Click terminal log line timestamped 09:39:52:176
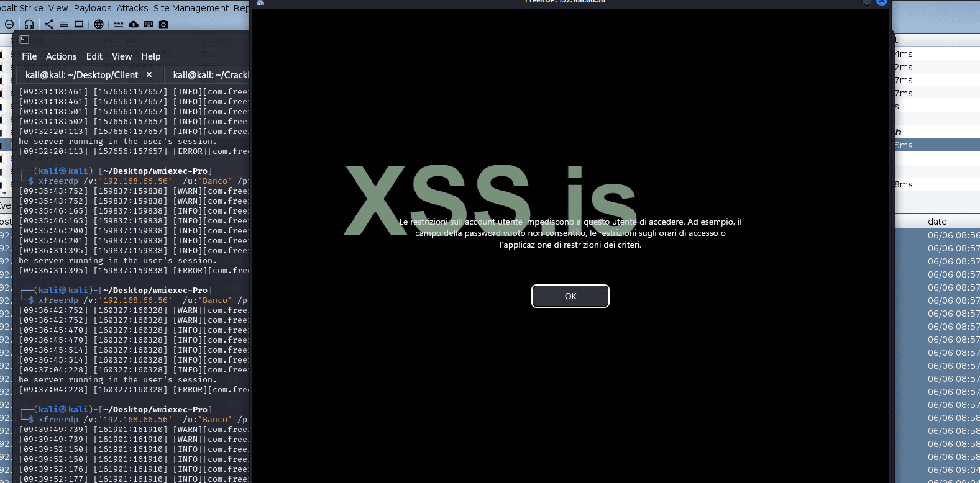980x483 pixels. tap(134, 469)
